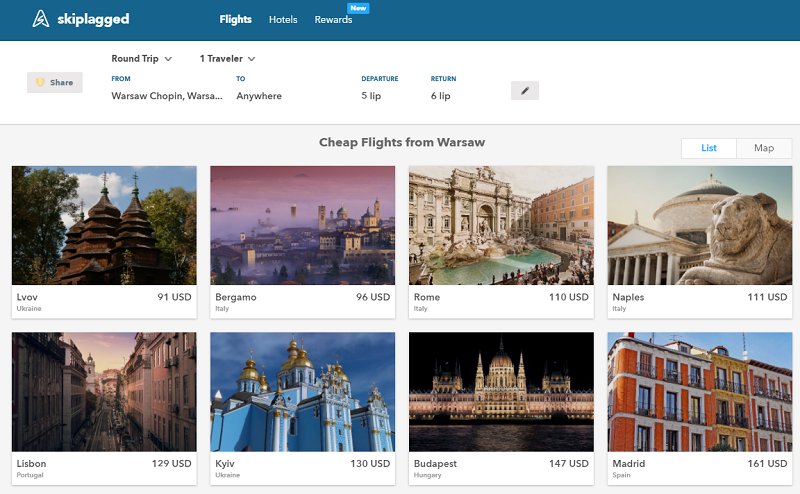This screenshot has height=494, width=800.
Task: Open the Flights tab
Action: 235,20
